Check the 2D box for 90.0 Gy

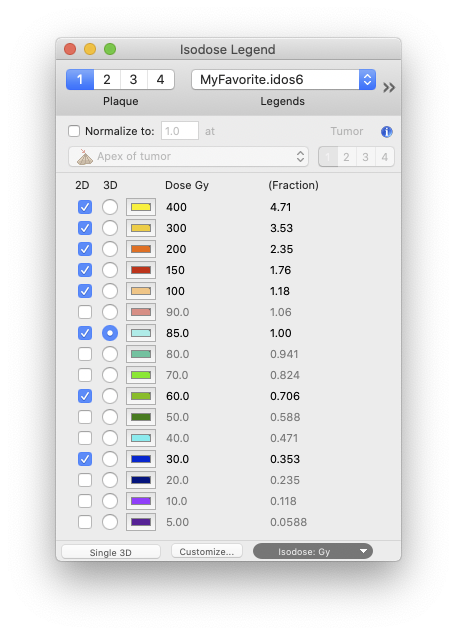(x=85, y=312)
